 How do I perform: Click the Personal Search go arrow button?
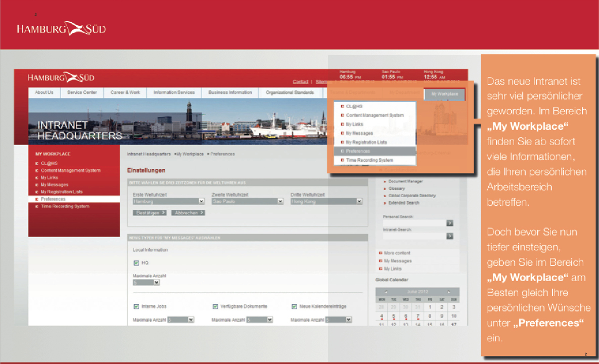pos(450,223)
